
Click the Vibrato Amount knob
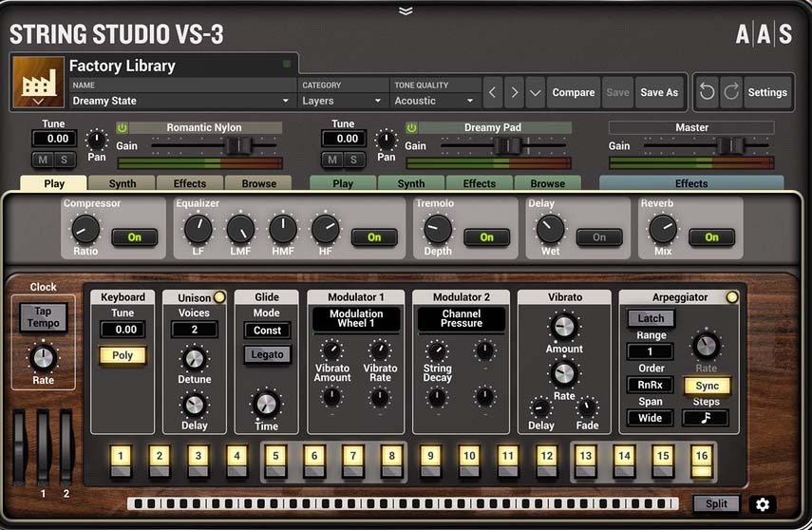point(564,327)
